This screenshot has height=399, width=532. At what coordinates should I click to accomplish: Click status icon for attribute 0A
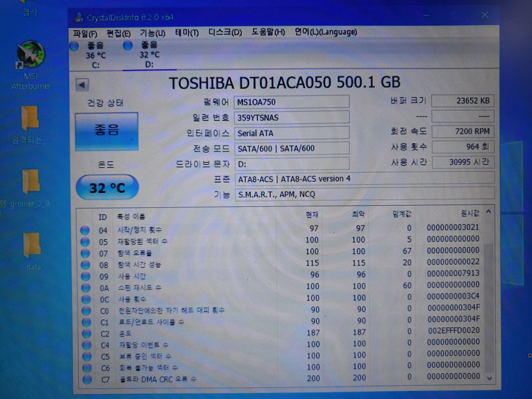[x=86, y=288]
